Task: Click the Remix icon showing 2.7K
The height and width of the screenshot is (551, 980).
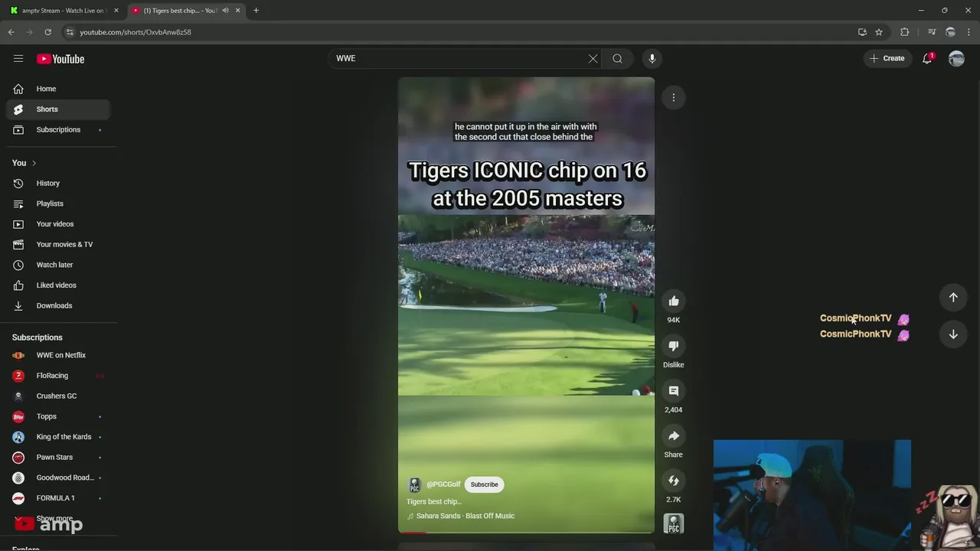Action: coord(674,481)
